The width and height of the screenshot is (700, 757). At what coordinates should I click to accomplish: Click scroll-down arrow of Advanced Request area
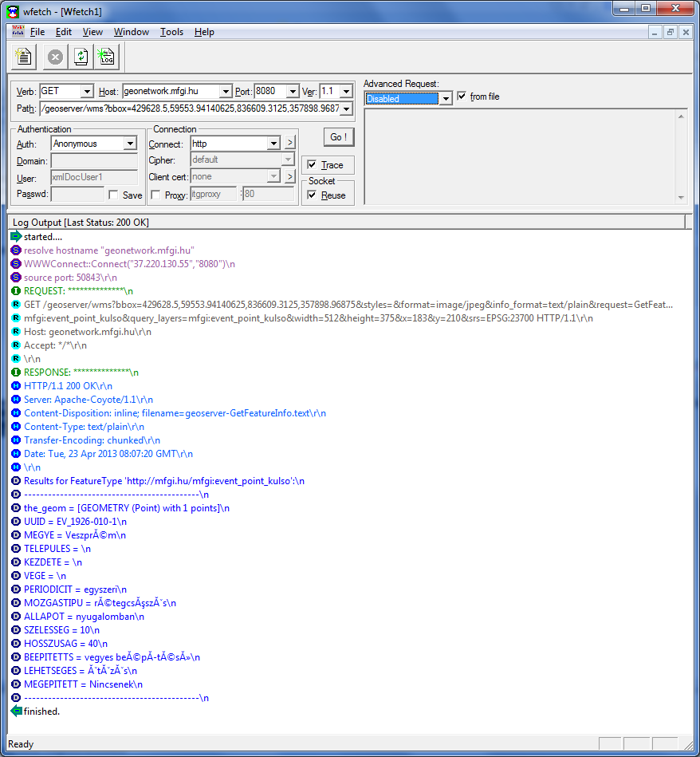pos(681,198)
